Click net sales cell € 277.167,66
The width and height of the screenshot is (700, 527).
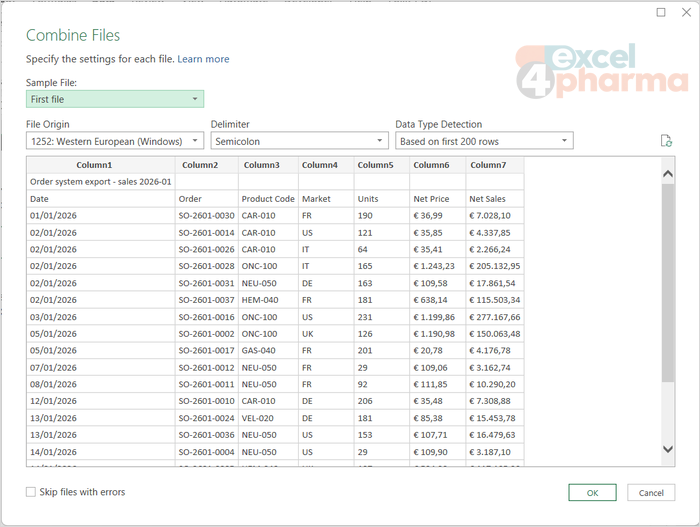[495, 317]
